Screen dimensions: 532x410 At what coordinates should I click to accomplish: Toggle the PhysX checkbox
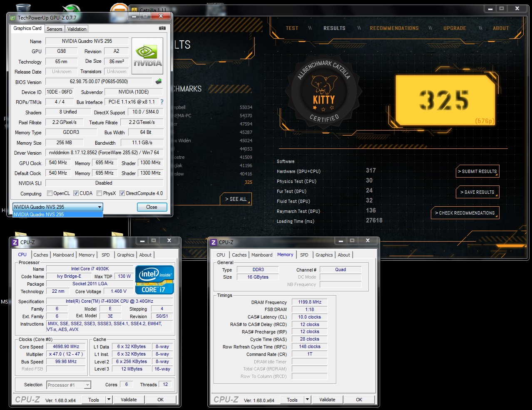pyautogui.click(x=99, y=193)
